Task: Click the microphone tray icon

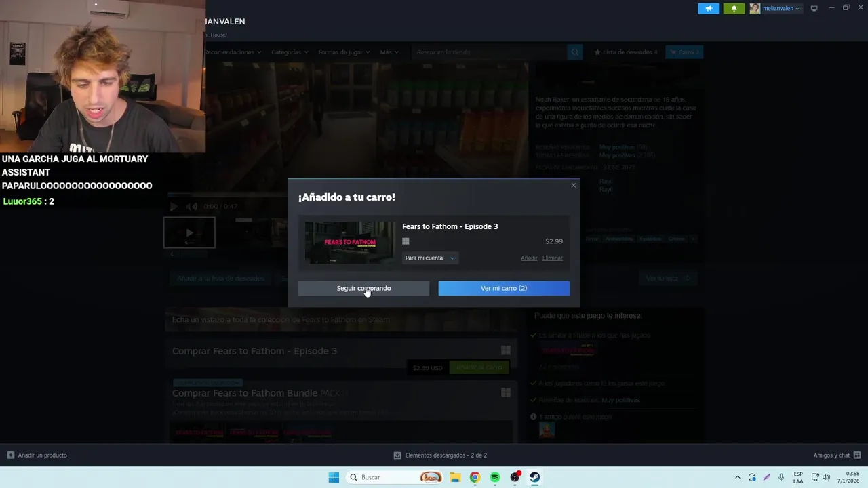Action: pos(782,477)
